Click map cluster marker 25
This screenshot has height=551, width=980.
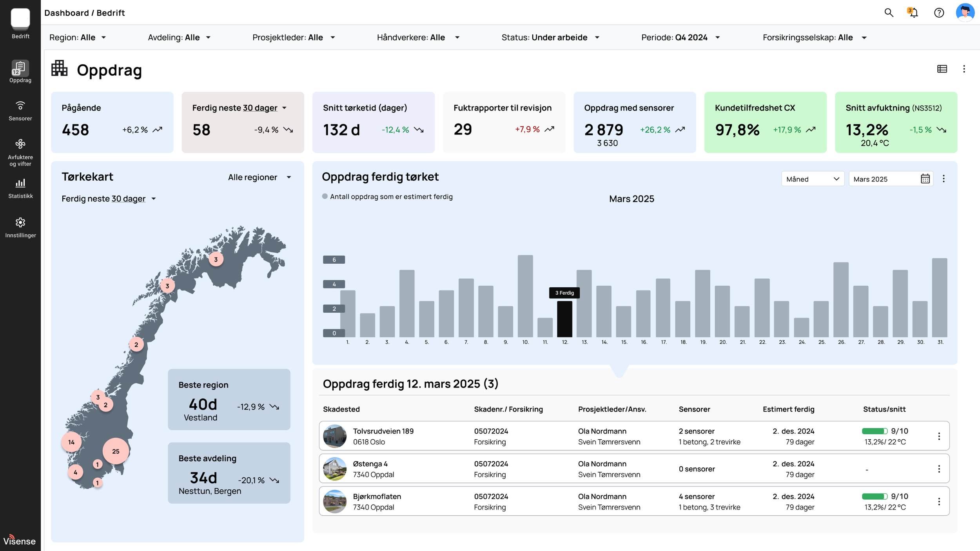(x=116, y=451)
